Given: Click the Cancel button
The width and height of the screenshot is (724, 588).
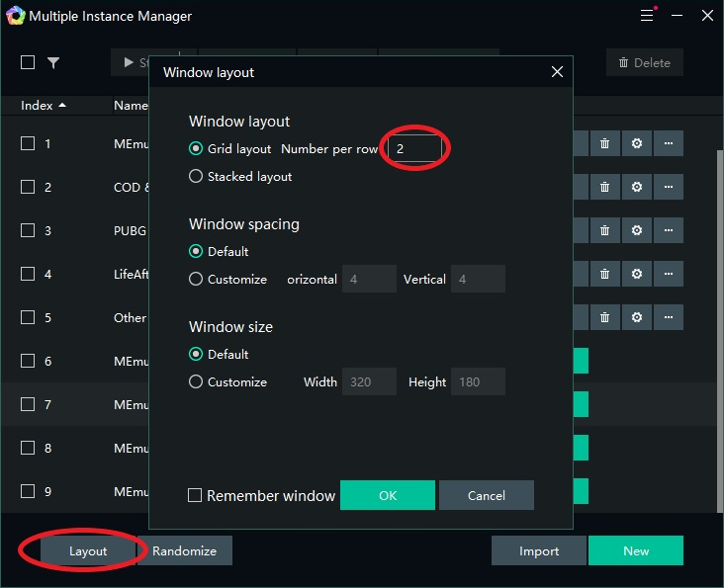Looking at the screenshot, I should [486, 495].
